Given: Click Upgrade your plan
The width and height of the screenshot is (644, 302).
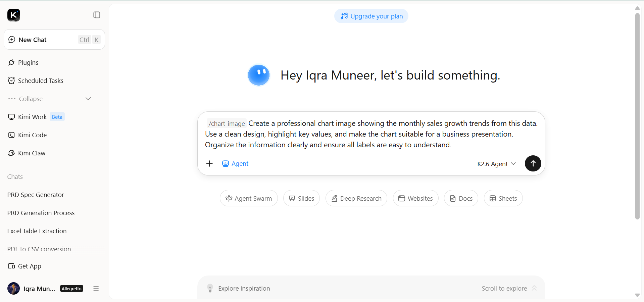Looking at the screenshot, I should [371, 16].
